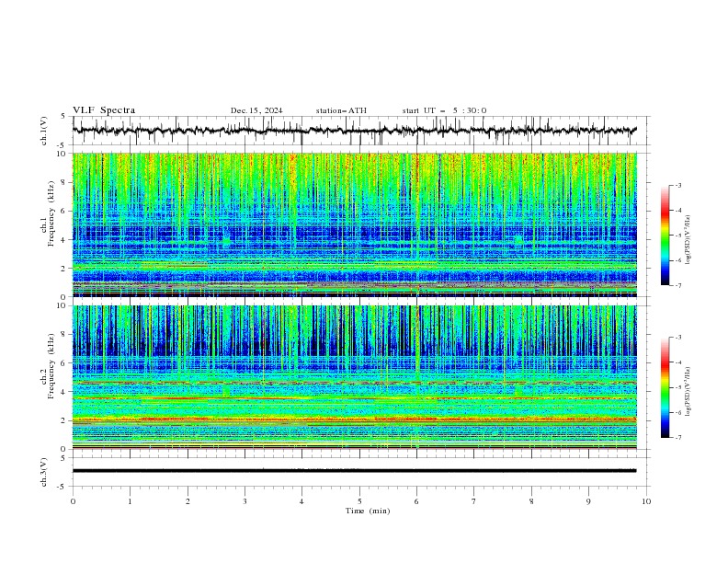This screenshot has width=728, height=563.
Task: Click the ch.1 spectrogram color bar
Action: click(x=665, y=236)
